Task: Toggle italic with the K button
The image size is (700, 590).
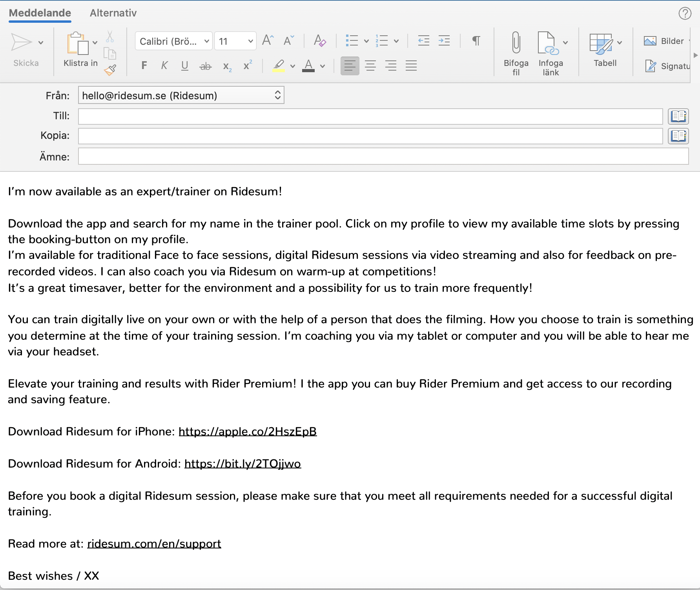Action: tap(164, 66)
